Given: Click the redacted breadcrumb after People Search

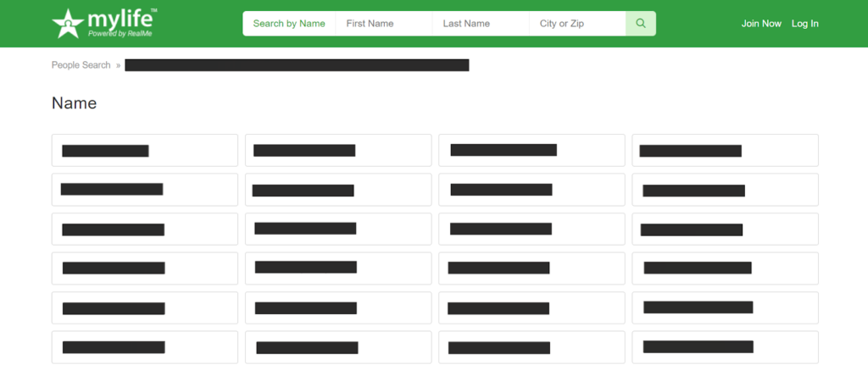Looking at the screenshot, I should point(297,65).
